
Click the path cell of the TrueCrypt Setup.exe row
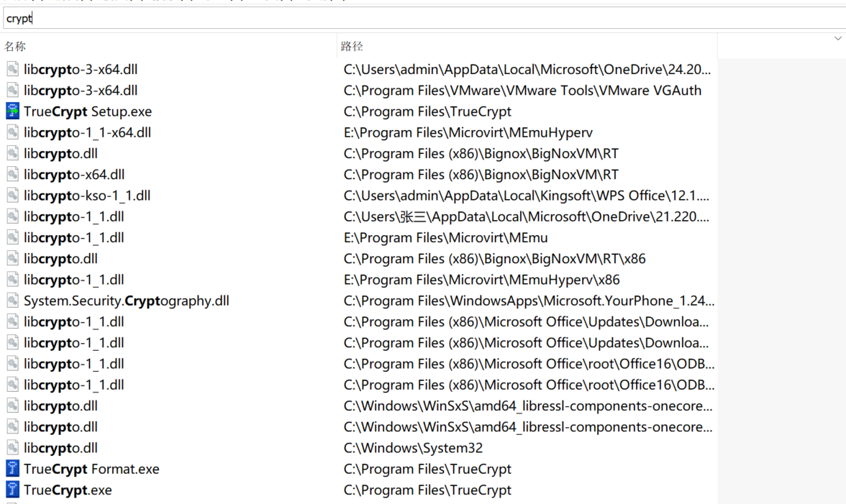tap(427, 111)
